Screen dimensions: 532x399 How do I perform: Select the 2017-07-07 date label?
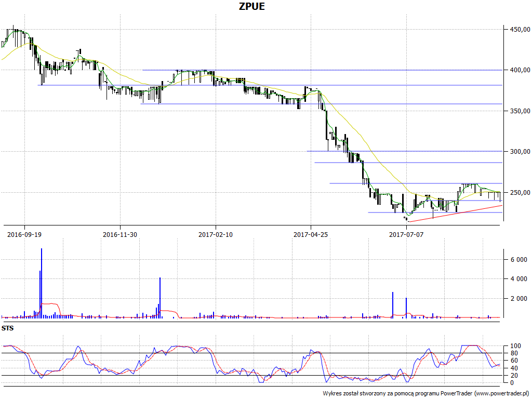coord(406,234)
